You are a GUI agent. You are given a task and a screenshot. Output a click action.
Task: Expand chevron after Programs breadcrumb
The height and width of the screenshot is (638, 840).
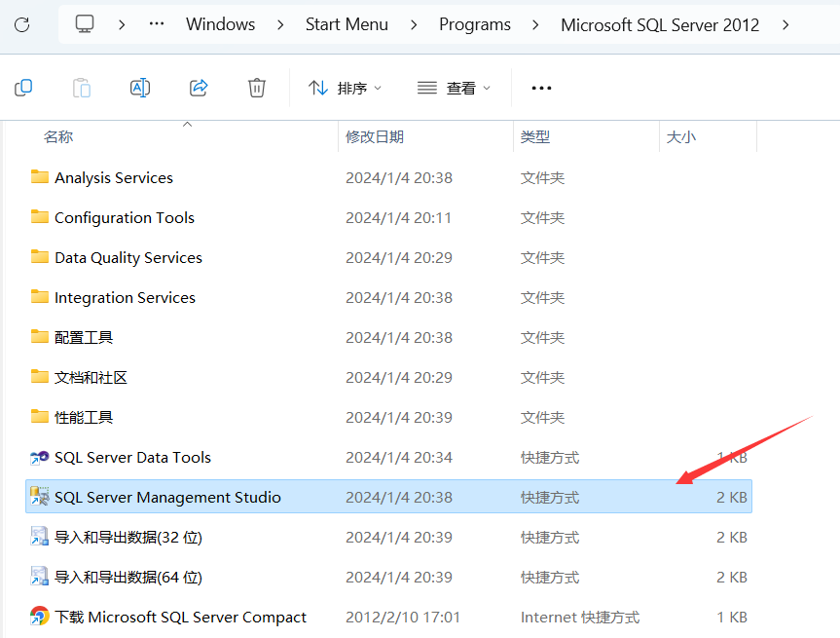click(535, 24)
